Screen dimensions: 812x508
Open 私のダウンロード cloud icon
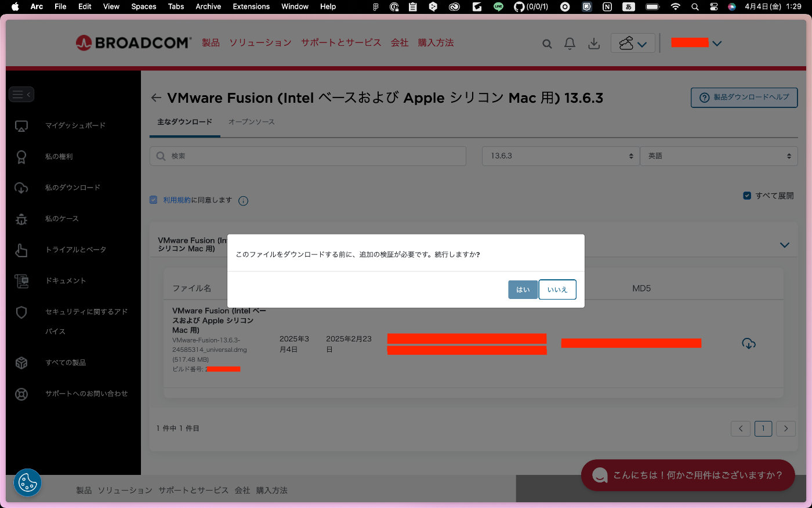point(21,188)
